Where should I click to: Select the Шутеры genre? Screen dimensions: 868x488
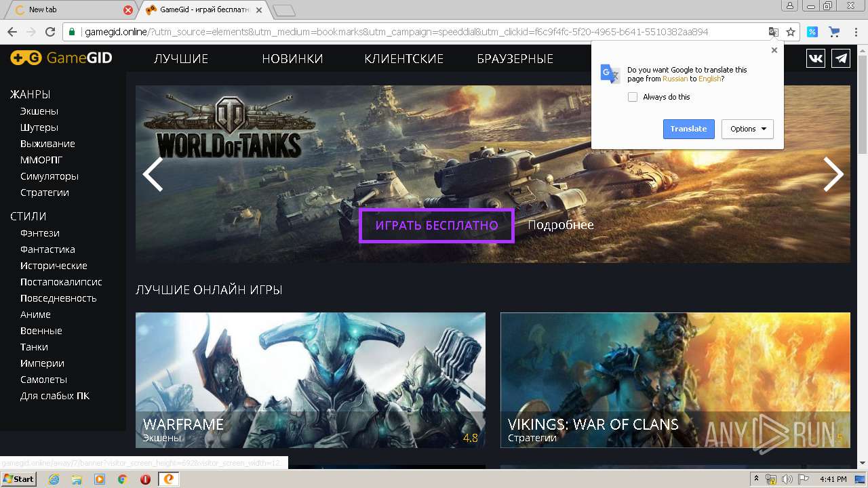[39, 127]
